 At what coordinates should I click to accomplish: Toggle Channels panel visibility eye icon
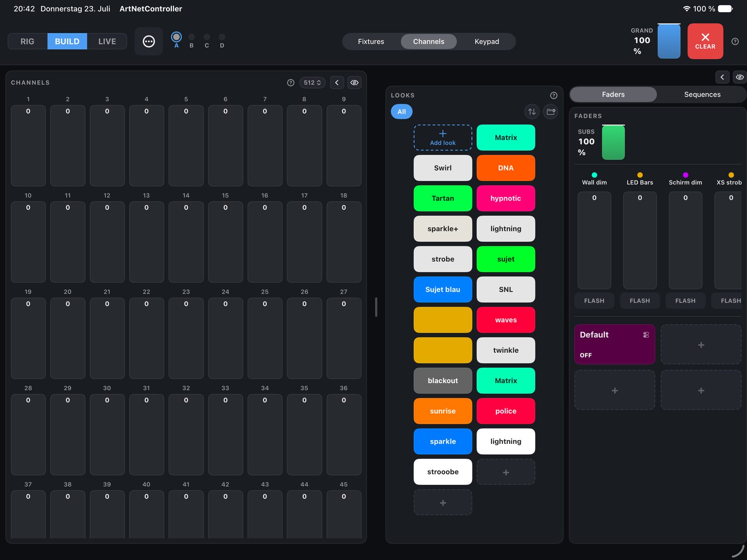(x=354, y=83)
